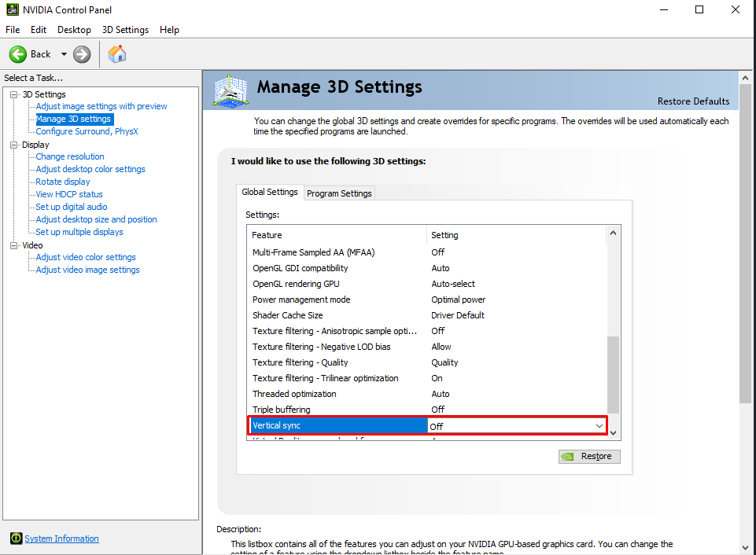Select the Texture filtering - Quality row

coord(426,362)
